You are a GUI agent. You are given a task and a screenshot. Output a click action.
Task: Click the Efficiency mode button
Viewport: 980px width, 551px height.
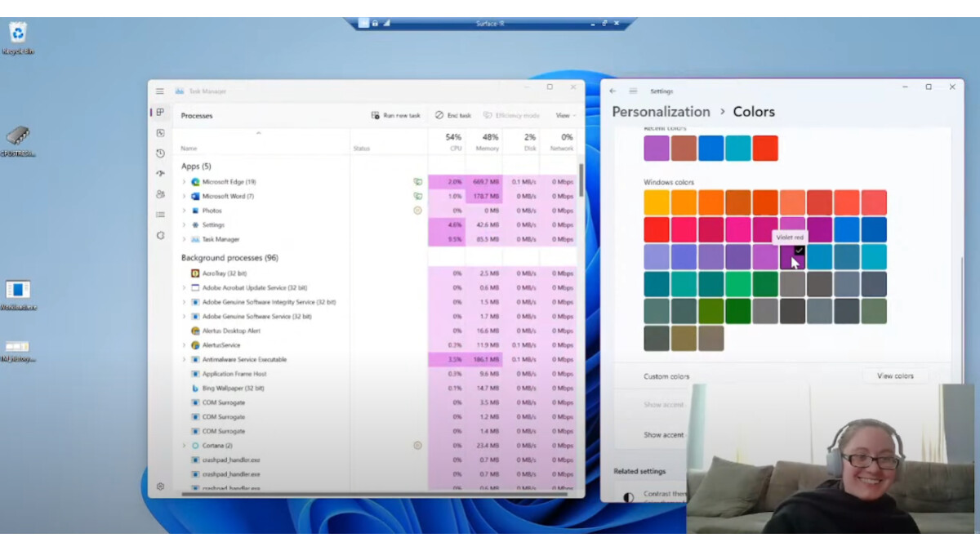511,116
